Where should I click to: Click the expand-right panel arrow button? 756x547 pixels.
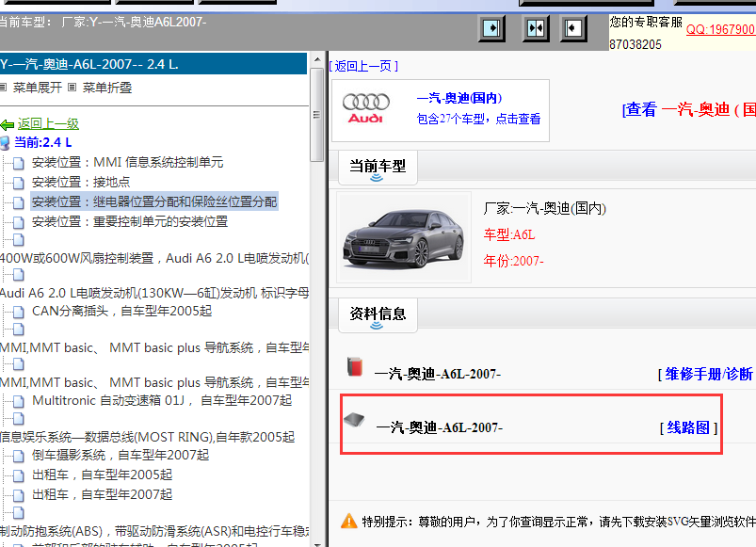click(491, 28)
